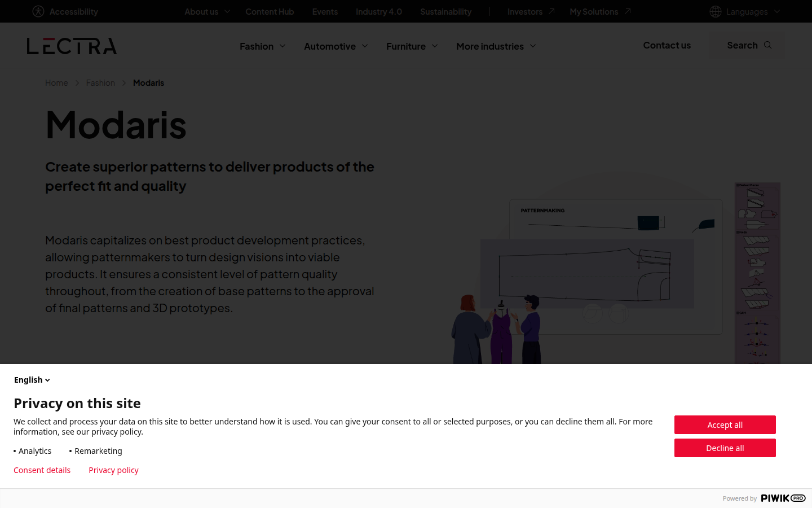This screenshot has width=812, height=508.
Task: Click the "Privacy on this site" heading
Action: pyautogui.click(x=77, y=403)
